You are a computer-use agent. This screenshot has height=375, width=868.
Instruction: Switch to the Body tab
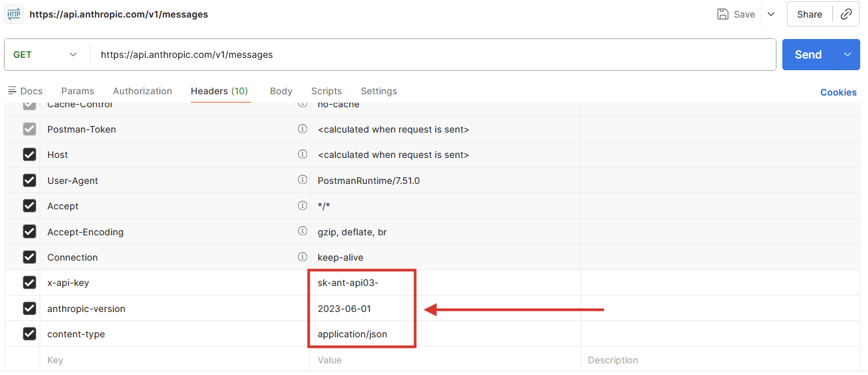click(x=280, y=91)
